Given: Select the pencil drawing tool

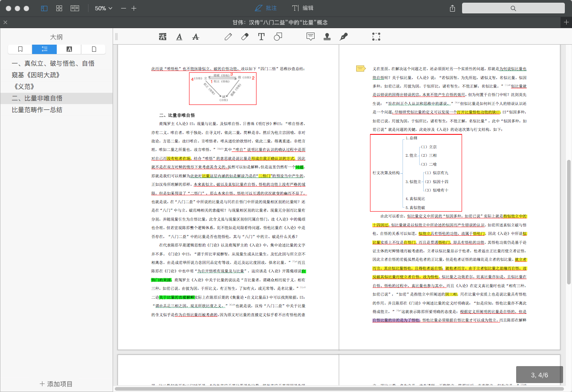Looking at the screenshot, I should 228,37.
